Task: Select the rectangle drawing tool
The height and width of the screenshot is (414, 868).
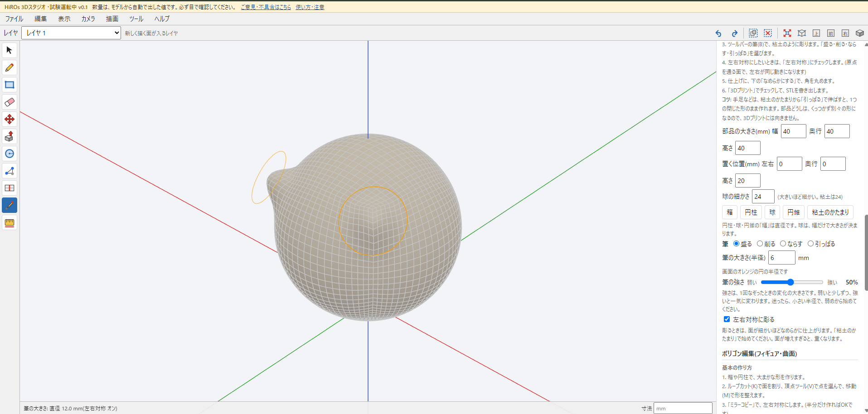Action: 10,85
